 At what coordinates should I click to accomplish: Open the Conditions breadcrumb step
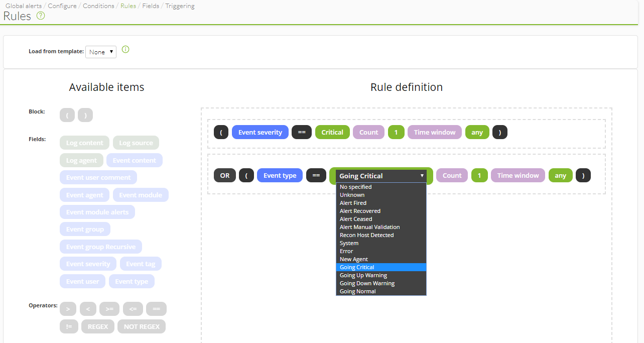[x=98, y=6]
